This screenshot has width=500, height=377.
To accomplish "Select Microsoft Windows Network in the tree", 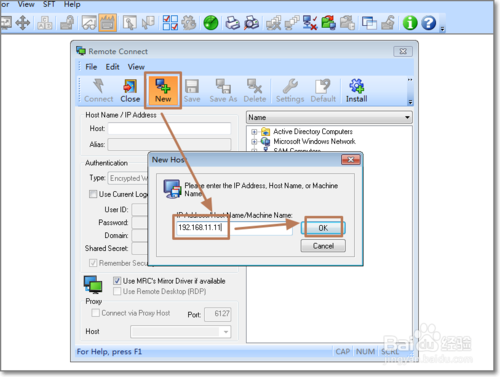I will [x=314, y=141].
